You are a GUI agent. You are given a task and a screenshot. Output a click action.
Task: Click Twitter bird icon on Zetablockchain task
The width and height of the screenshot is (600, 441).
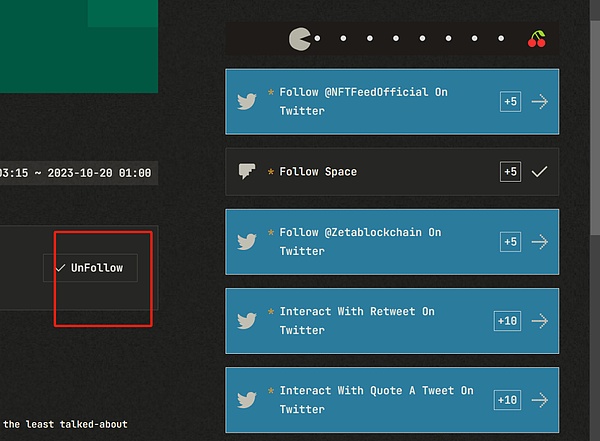pyautogui.click(x=247, y=241)
